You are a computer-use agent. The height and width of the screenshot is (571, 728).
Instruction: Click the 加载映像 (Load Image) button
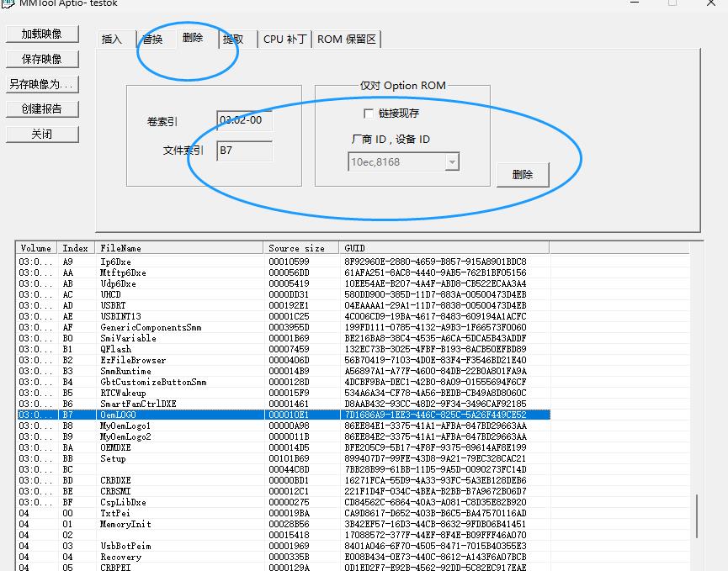pyautogui.click(x=42, y=34)
